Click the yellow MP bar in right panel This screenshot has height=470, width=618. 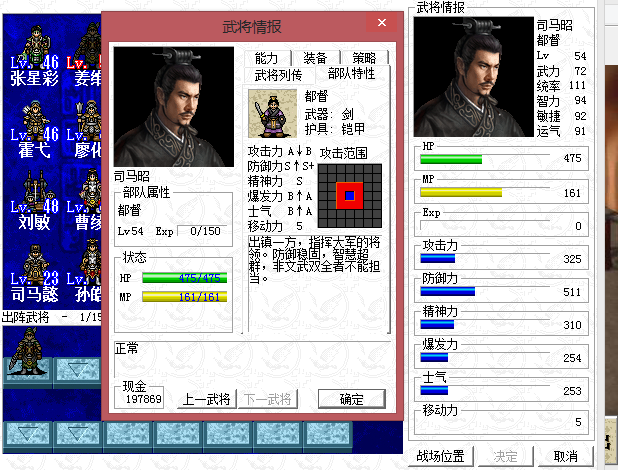(461, 192)
